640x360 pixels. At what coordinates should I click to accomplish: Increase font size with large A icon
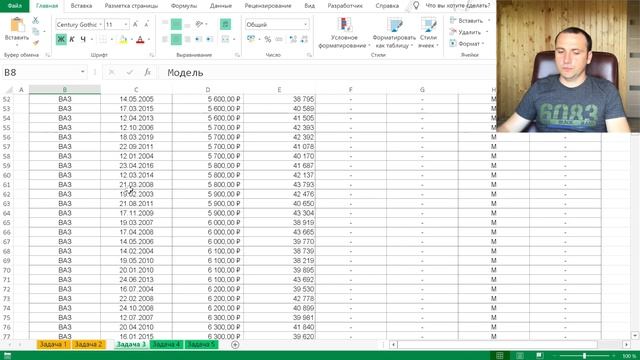tap(136, 24)
